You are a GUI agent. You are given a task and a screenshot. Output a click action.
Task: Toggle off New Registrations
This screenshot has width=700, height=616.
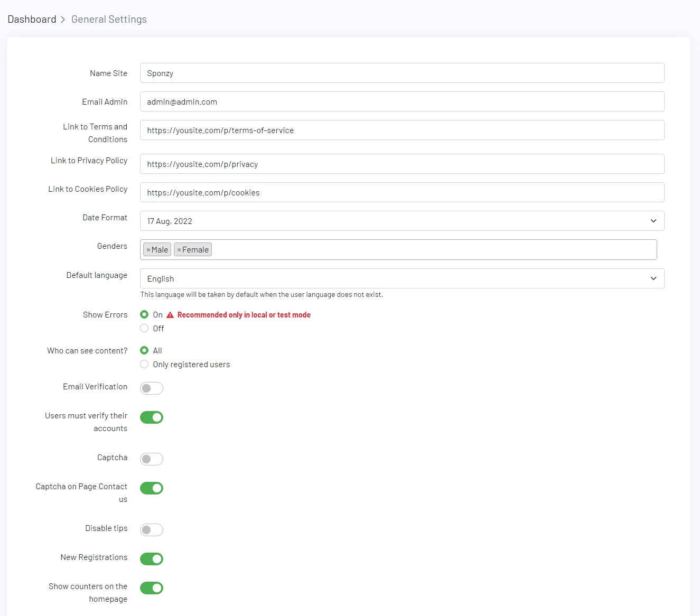(152, 559)
